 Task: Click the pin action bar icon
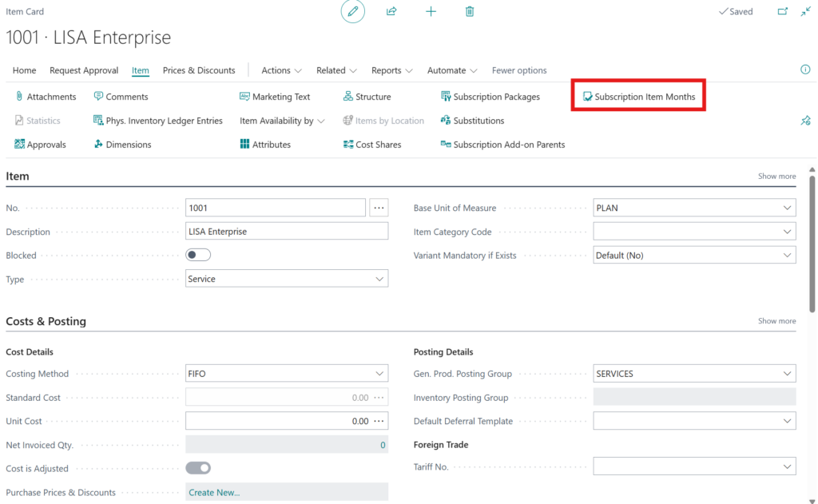click(x=805, y=121)
